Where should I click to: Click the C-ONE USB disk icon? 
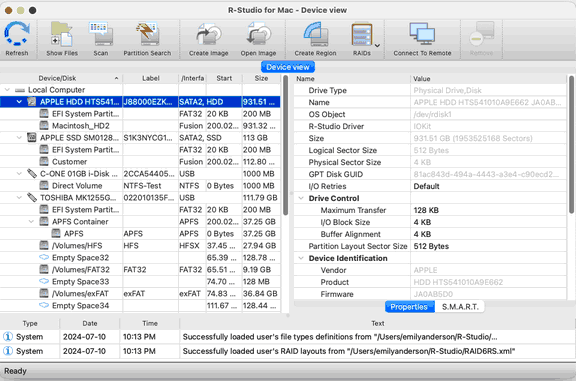[32, 173]
